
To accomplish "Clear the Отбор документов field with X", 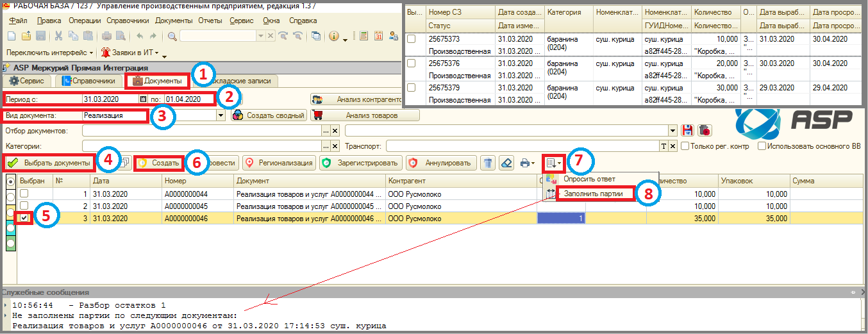I will point(335,131).
